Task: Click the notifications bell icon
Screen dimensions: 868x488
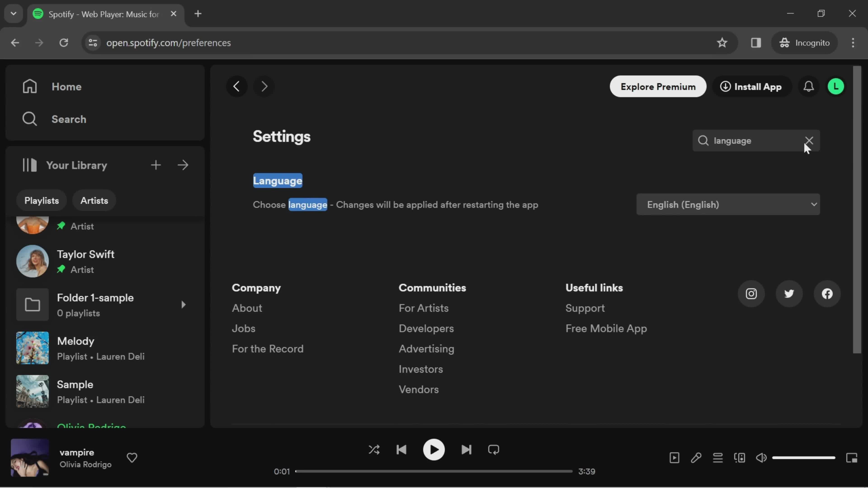Action: pyautogui.click(x=809, y=86)
